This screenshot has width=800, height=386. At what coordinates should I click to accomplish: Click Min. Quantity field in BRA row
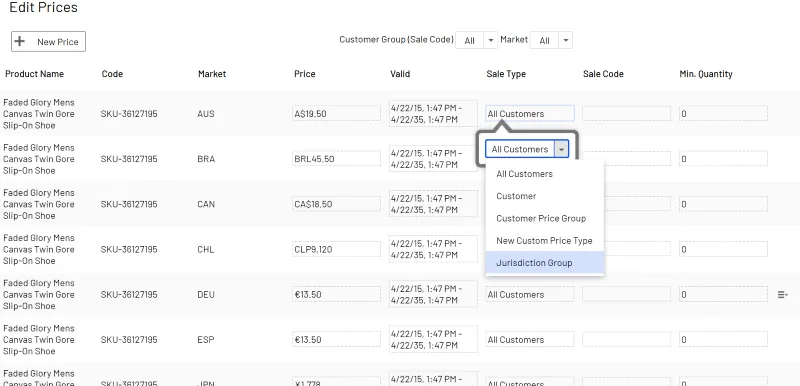pyautogui.click(x=723, y=159)
